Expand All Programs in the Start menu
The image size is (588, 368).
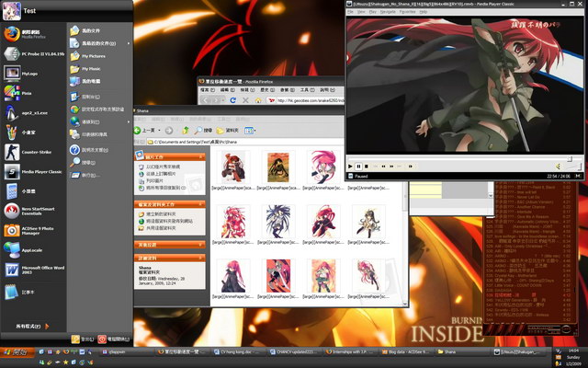tap(32, 327)
